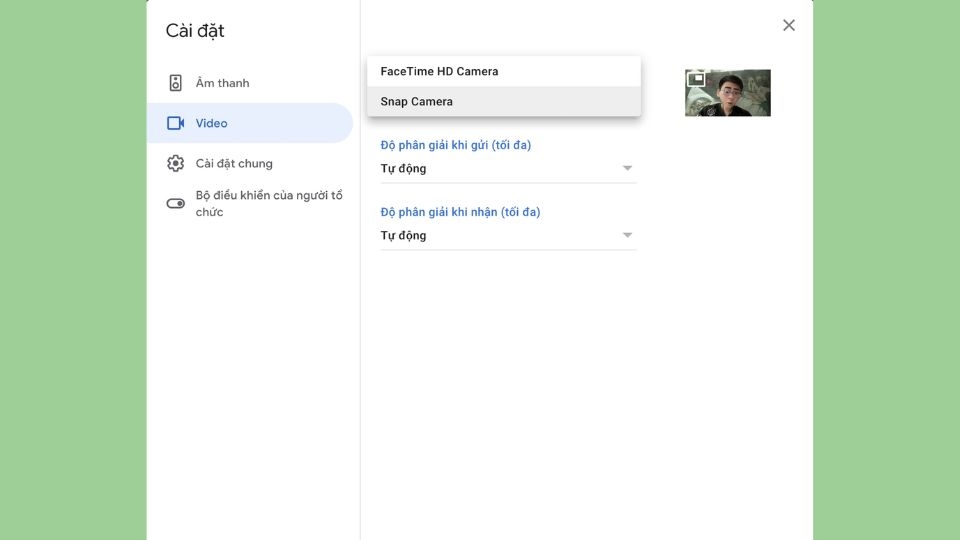
Task: Expand the send resolution Tự động dropdown
Action: [508, 168]
